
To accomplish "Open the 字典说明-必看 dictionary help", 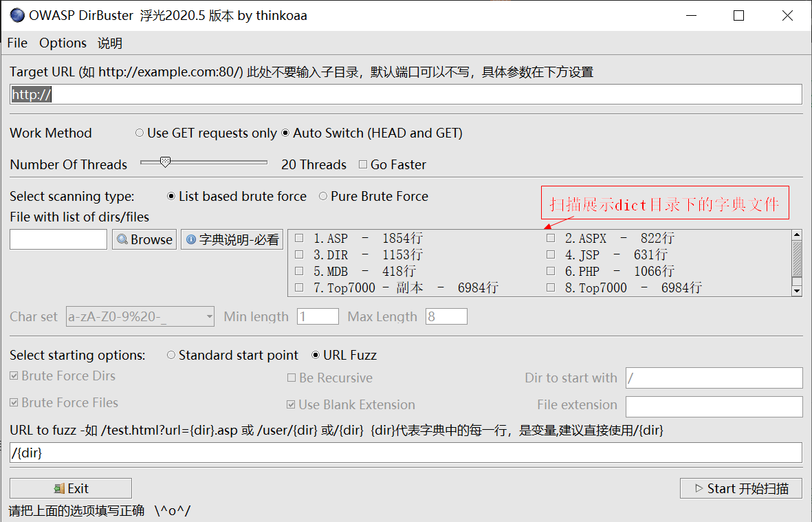I will tap(232, 239).
